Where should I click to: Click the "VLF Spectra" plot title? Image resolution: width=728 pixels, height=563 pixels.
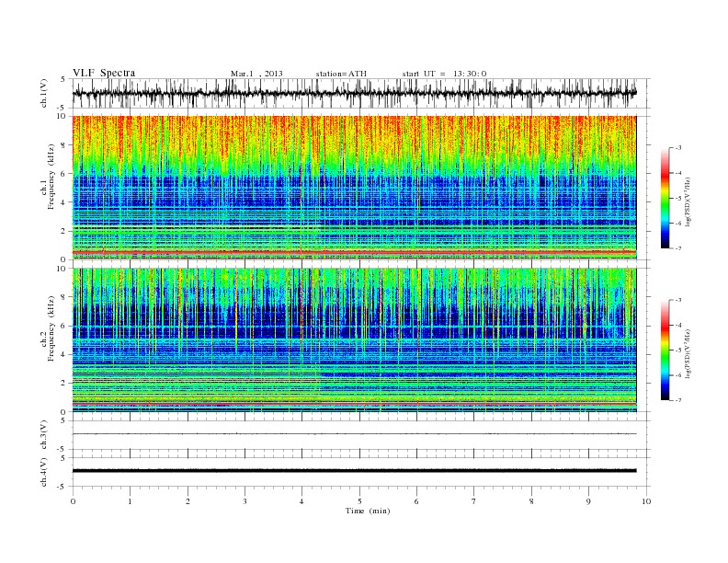pyautogui.click(x=104, y=73)
